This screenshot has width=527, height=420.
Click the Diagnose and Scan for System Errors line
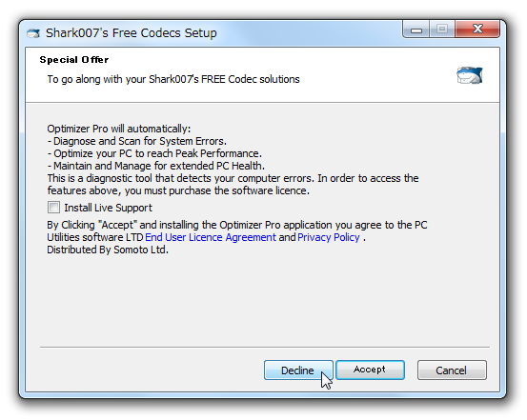click(x=137, y=141)
